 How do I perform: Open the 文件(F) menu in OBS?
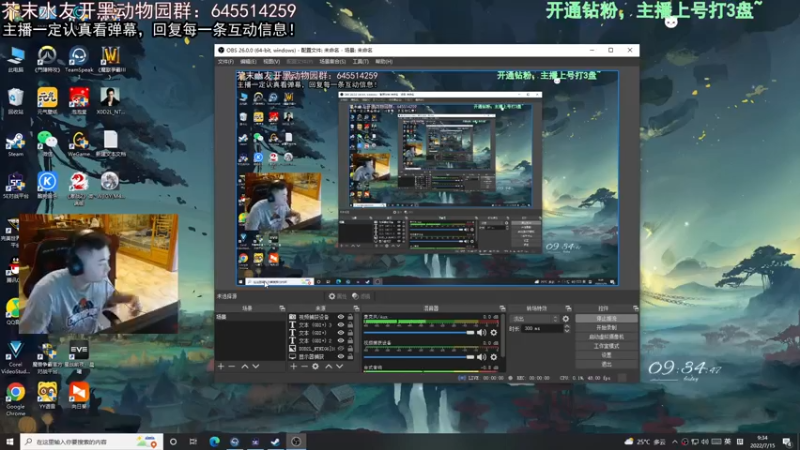(x=226, y=62)
